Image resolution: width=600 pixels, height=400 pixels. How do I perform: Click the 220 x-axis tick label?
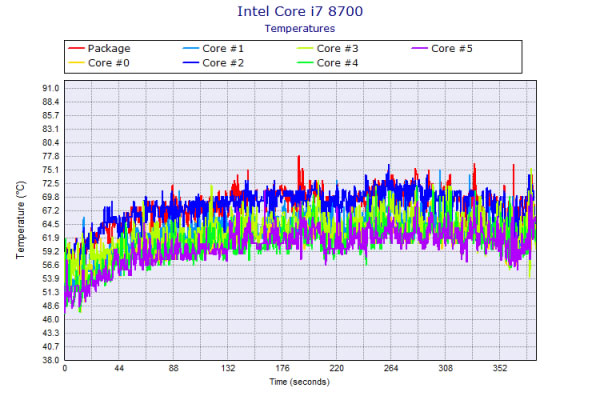point(337,368)
